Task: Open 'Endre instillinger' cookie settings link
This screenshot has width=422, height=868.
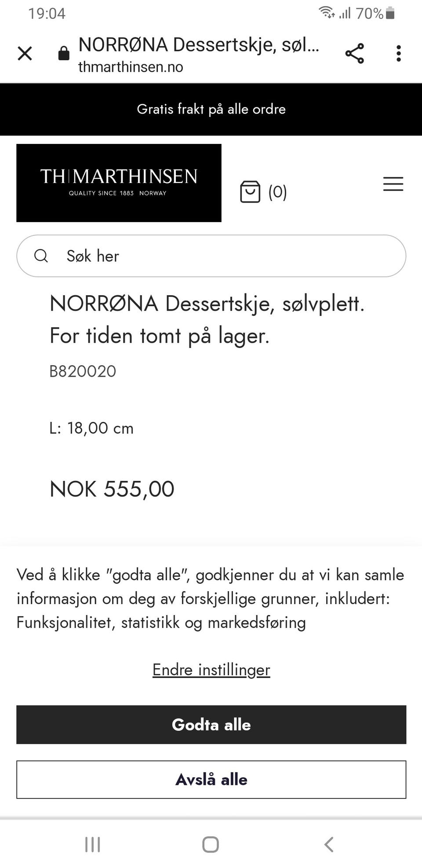Action: tap(211, 670)
